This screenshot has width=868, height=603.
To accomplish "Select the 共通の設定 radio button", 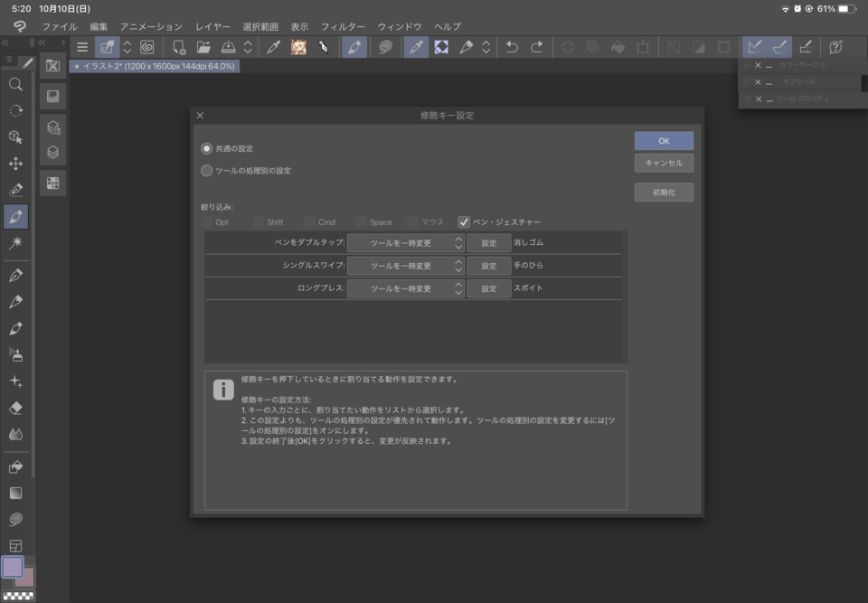I will pos(206,148).
